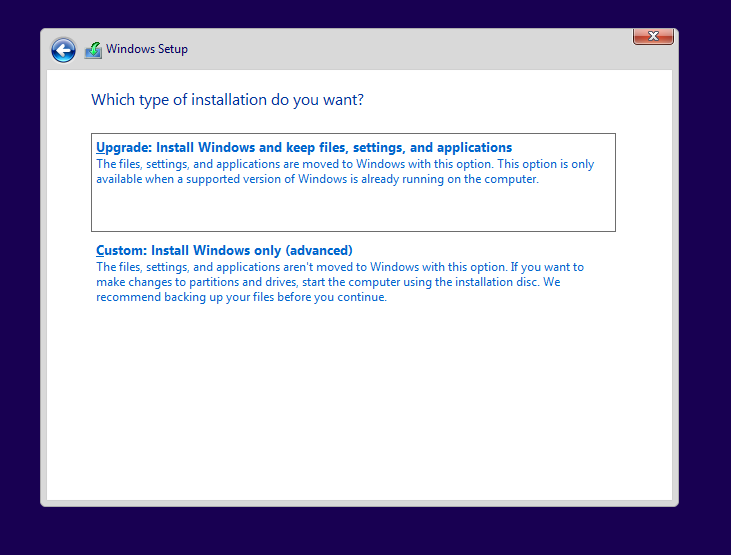731x555 pixels.
Task: Close the Windows Setup dialog
Action: [653, 37]
